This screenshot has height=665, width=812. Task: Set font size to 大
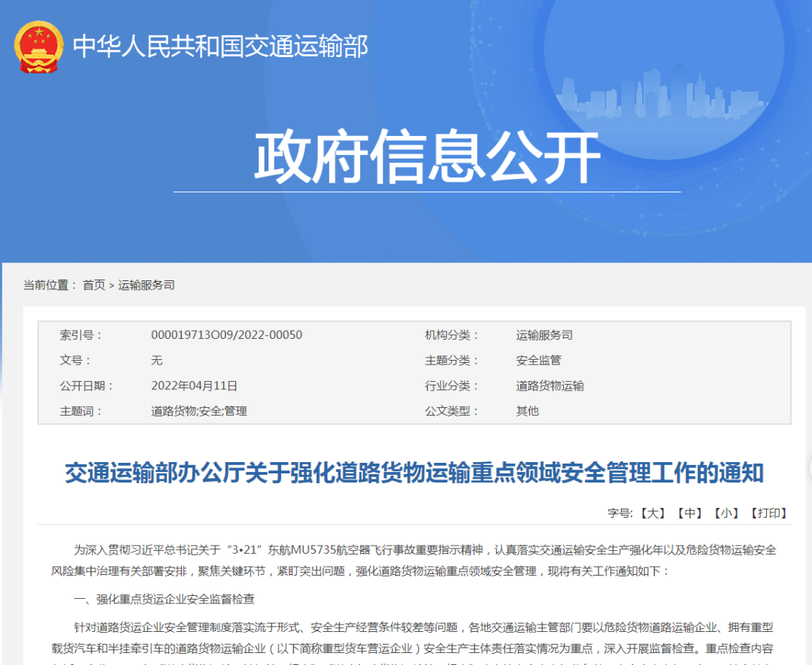[x=653, y=513]
